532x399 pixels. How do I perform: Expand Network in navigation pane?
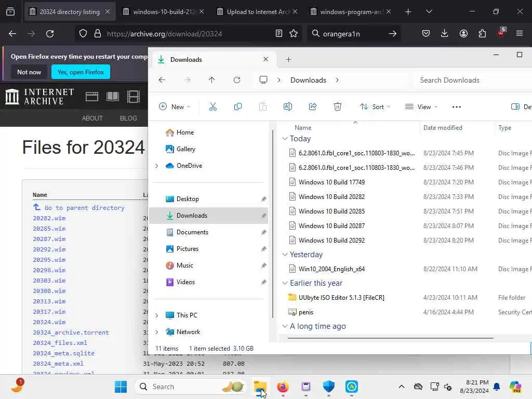(156, 332)
